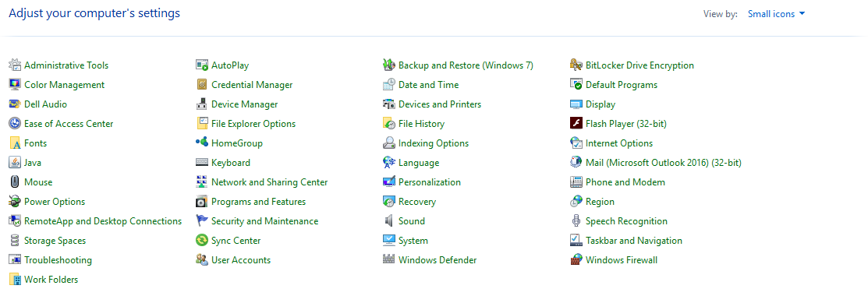Open the Indexing Options link
Screen dimensions: 868x296
[x=434, y=143]
